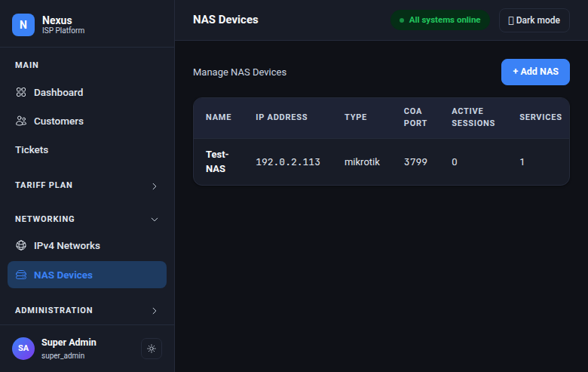The height and width of the screenshot is (372, 588).
Task: Click the Test-NAS device name
Action: (x=217, y=161)
